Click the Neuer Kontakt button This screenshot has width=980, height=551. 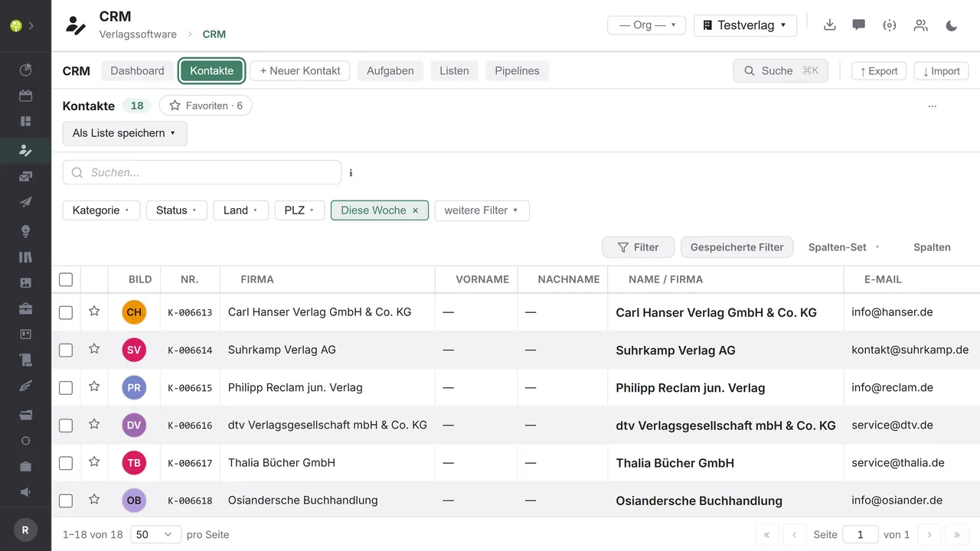[x=300, y=71]
